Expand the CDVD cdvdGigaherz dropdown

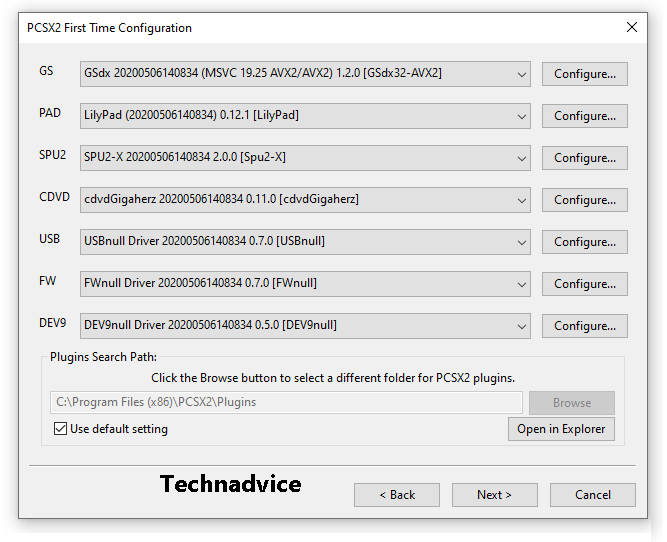[305, 200]
